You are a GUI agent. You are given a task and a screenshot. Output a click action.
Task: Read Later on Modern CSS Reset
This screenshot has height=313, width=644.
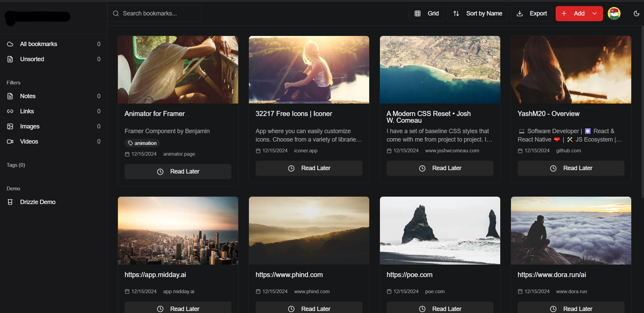pyautogui.click(x=440, y=168)
